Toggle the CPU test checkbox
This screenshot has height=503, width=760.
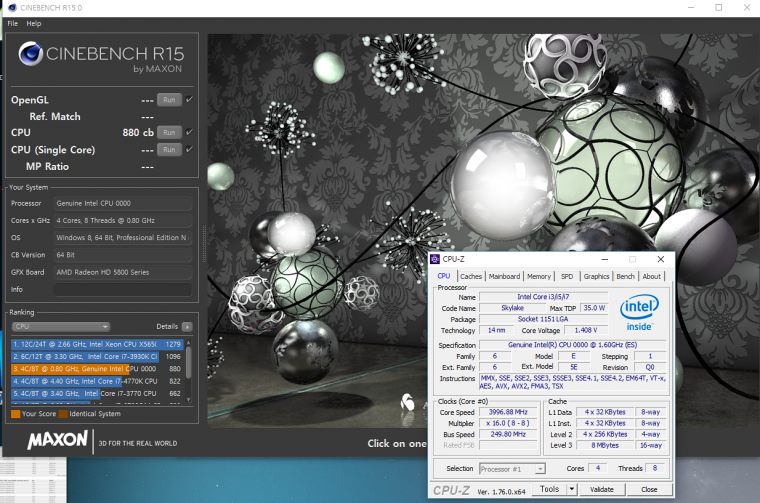190,132
